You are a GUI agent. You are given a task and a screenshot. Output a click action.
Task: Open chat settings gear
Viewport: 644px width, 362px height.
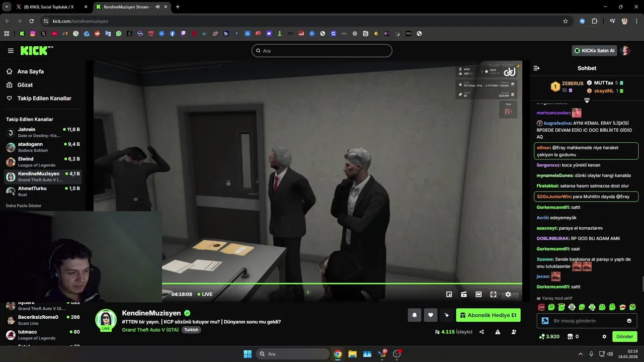604,336
